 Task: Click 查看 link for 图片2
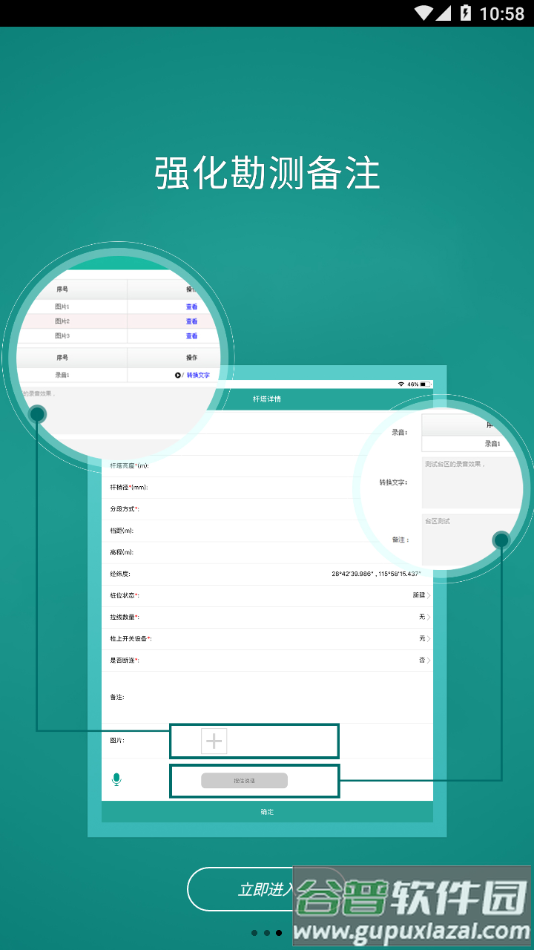(x=192, y=321)
